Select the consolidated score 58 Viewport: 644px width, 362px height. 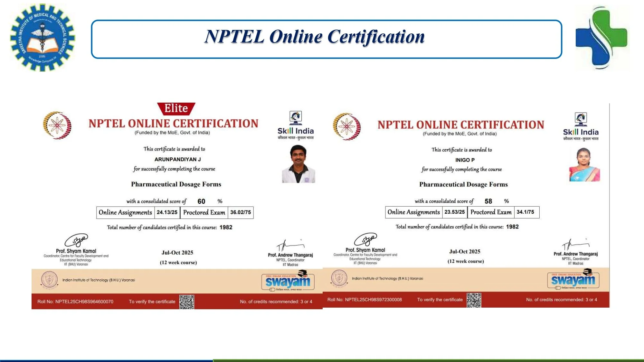click(488, 201)
